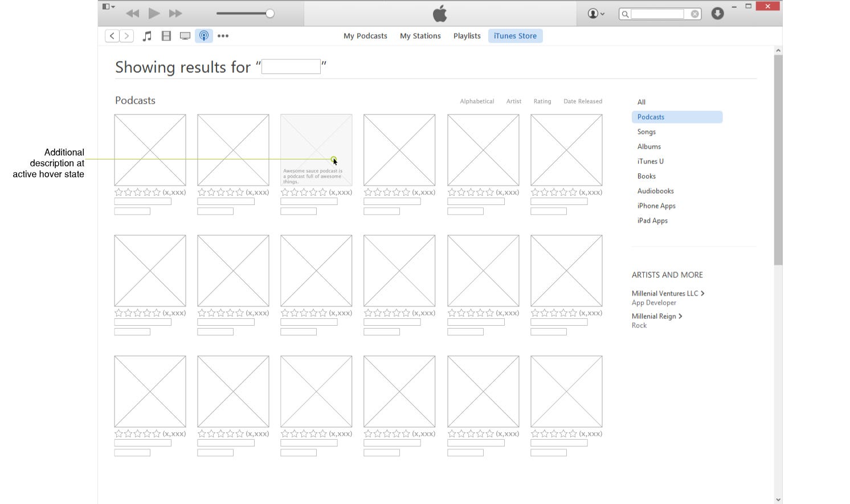Select the Podcasts library icon

(204, 36)
